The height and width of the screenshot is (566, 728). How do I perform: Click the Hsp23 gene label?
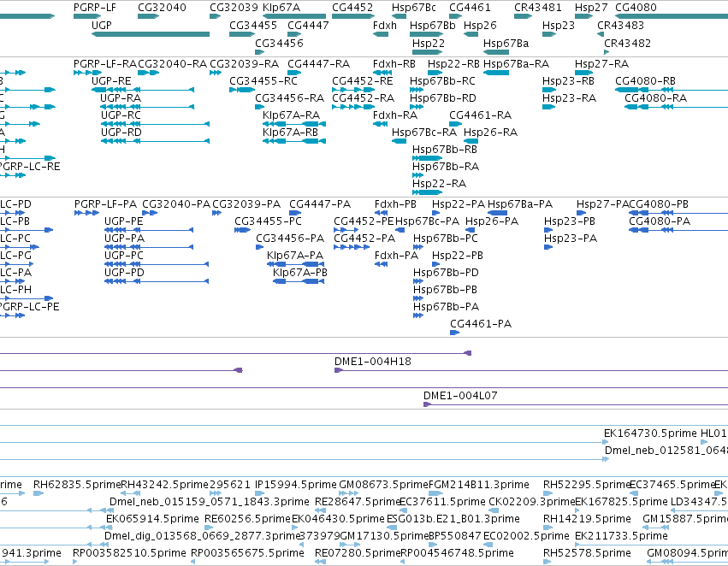[559, 25]
